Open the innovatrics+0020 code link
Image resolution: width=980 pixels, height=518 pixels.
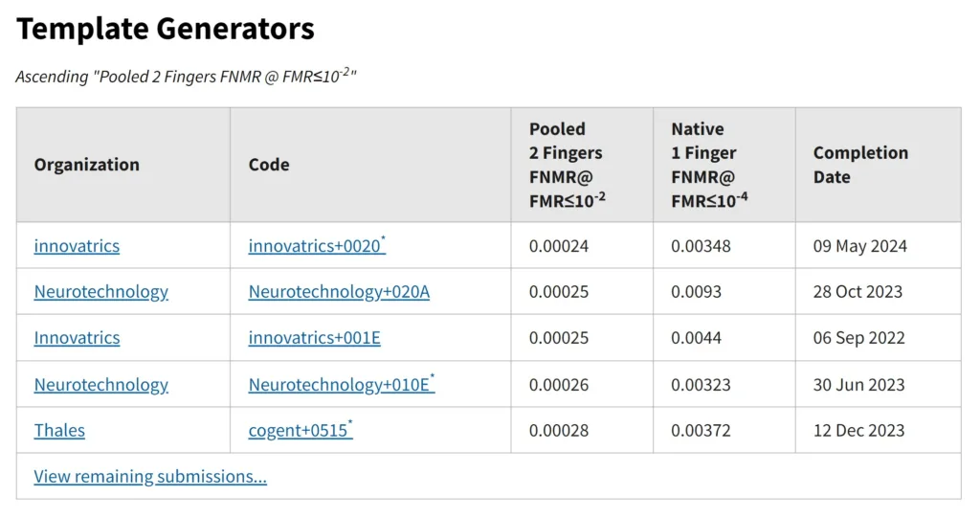pos(314,246)
